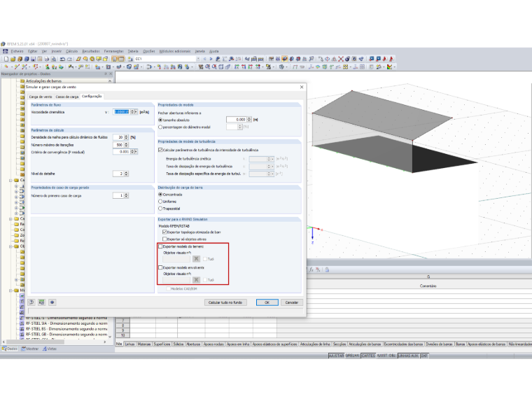Adjust maximum iterations spinner
532x399 pixels.
pyautogui.click(x=126, y=145)
